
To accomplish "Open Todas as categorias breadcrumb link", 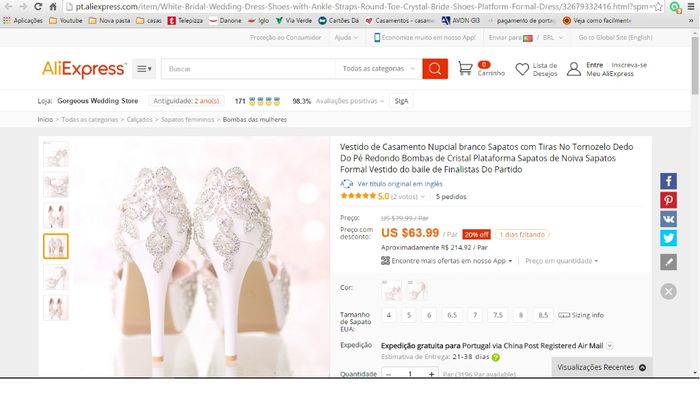I will click(x=90, y=120).
